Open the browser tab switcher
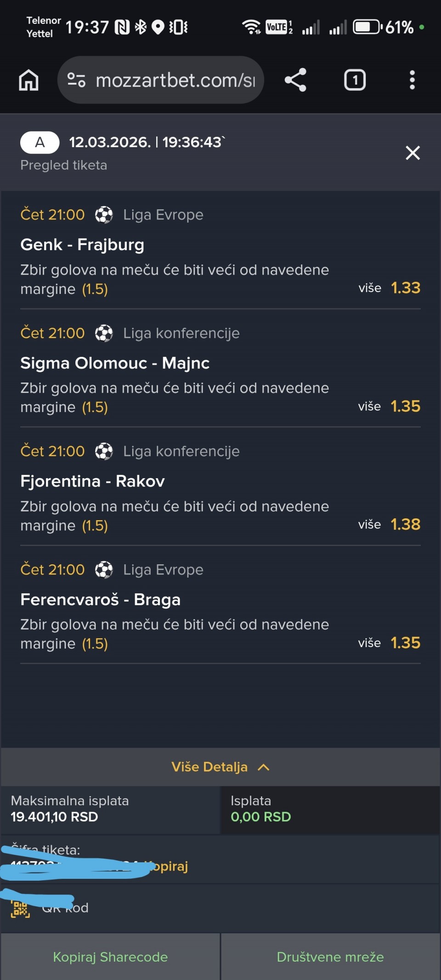 355,80
